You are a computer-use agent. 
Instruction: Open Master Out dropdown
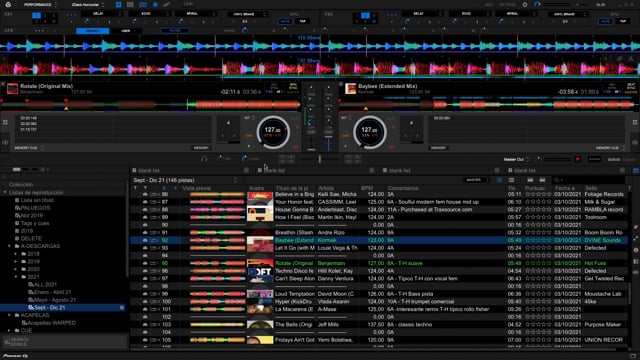click(516, 159)
